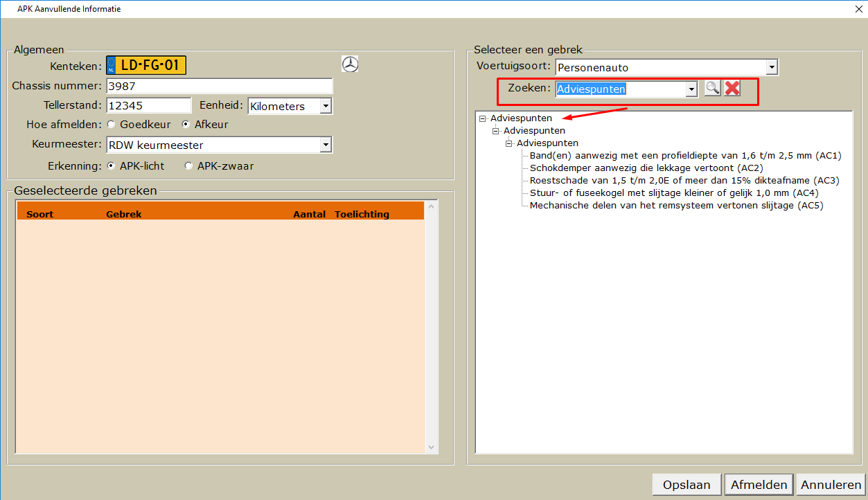Click the yellow LD-FG-01 license plate

pos(146,65)
